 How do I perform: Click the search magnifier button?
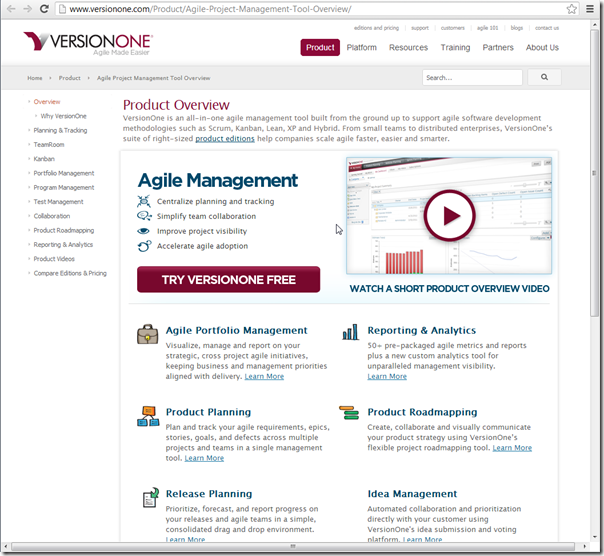(544, 77)
